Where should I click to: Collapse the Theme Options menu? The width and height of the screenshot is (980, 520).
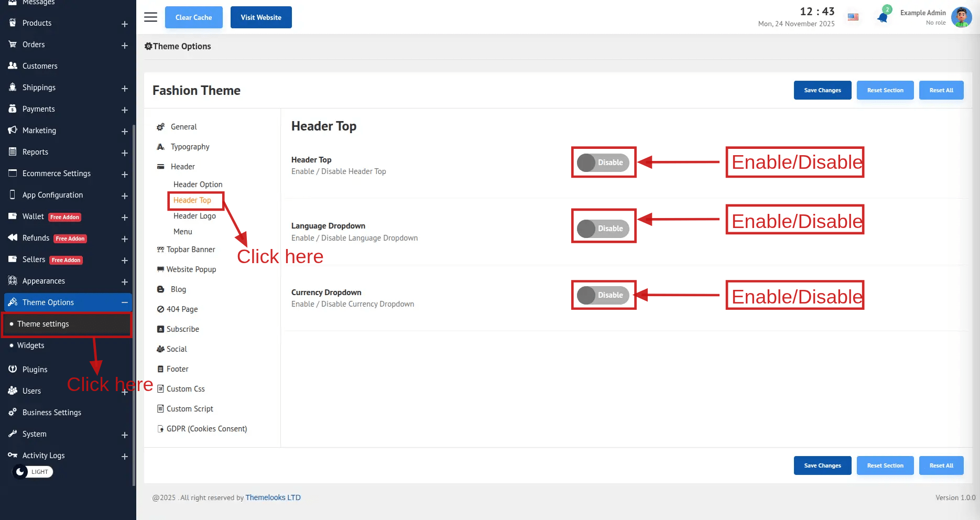tap(125, 302)
